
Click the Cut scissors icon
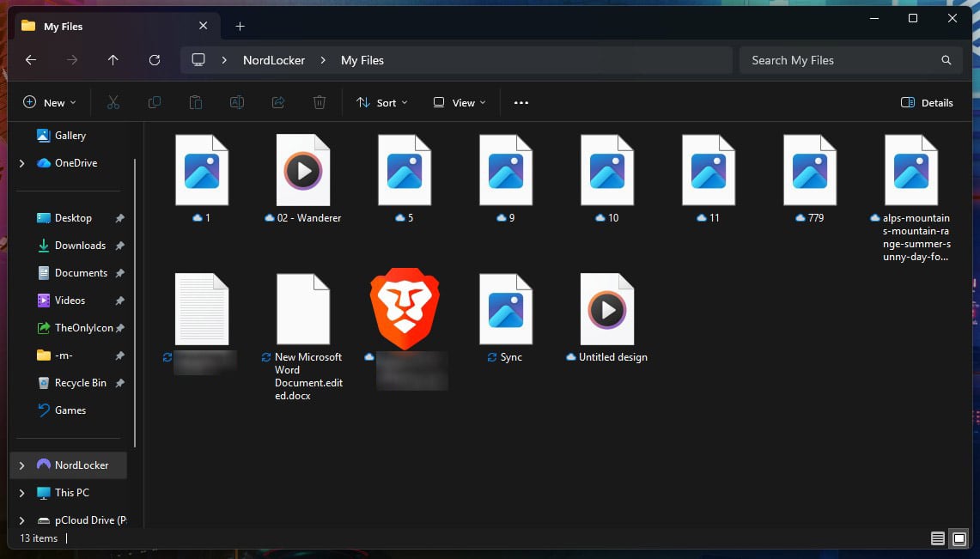(113, 102)
